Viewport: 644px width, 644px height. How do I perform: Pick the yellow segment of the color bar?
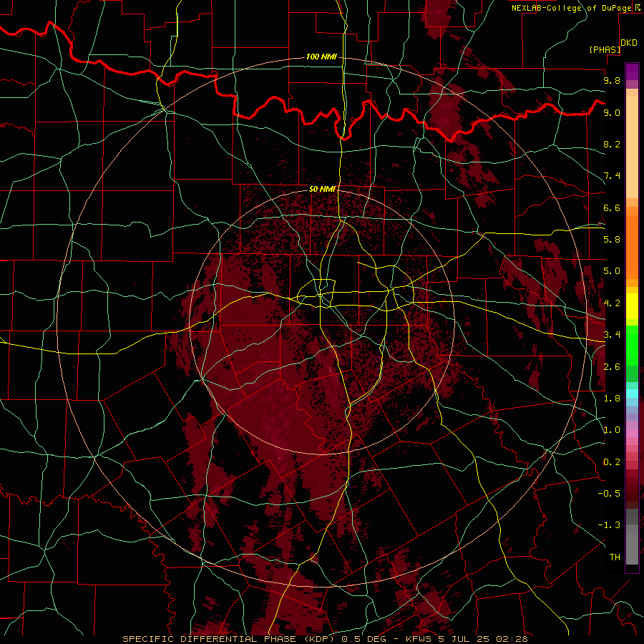[632, 306]
